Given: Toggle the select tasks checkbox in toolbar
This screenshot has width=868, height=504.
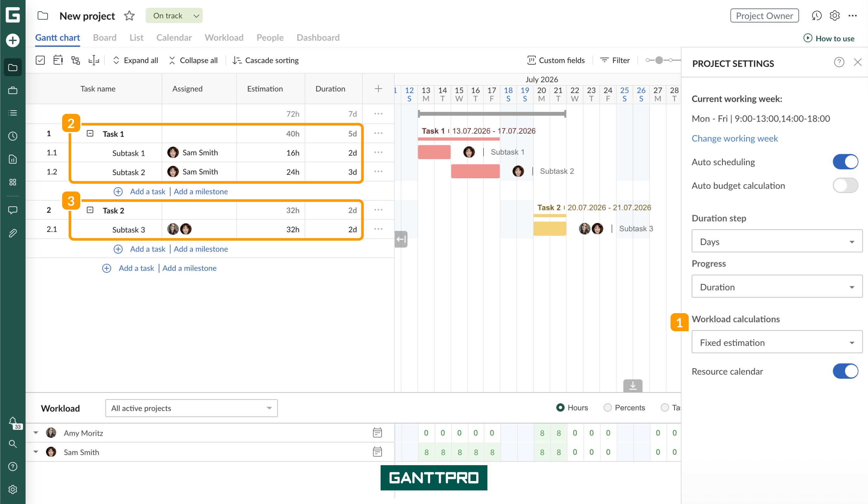Looking at the screenshot, I should 40,60.
